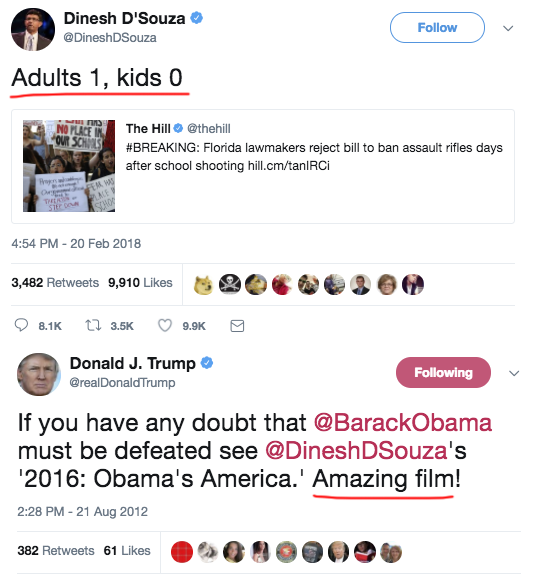
Task: Click Dinesh D'Souza's profile picture
Action: [33, 29]
